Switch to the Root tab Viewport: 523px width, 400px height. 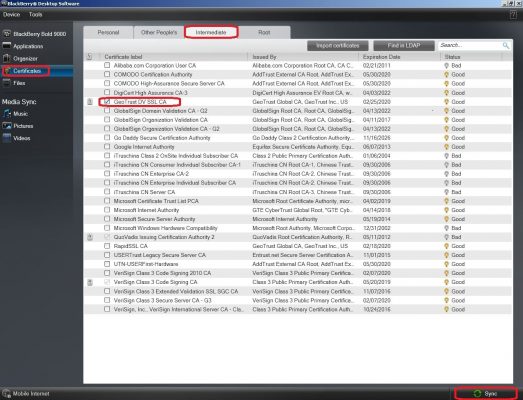click(x=264, y=32)
